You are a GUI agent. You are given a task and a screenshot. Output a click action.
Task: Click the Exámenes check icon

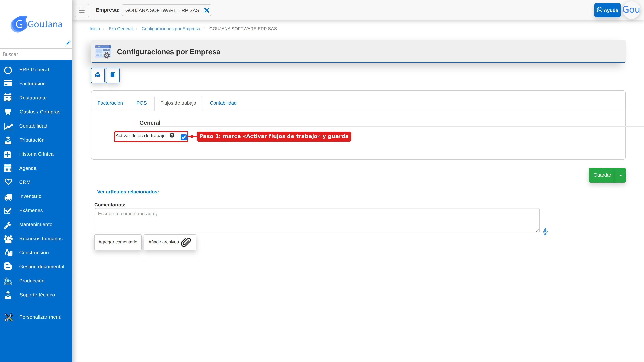[8, 211]
